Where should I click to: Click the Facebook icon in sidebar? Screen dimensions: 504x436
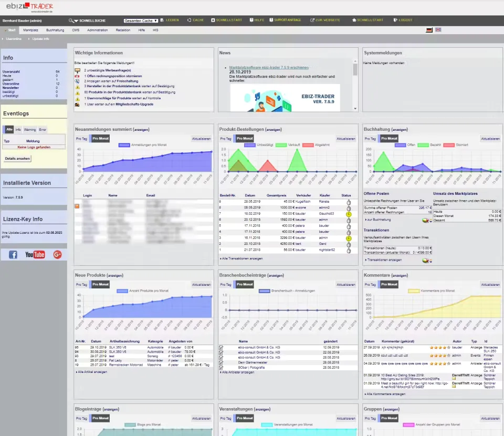[x=13, y=254]
